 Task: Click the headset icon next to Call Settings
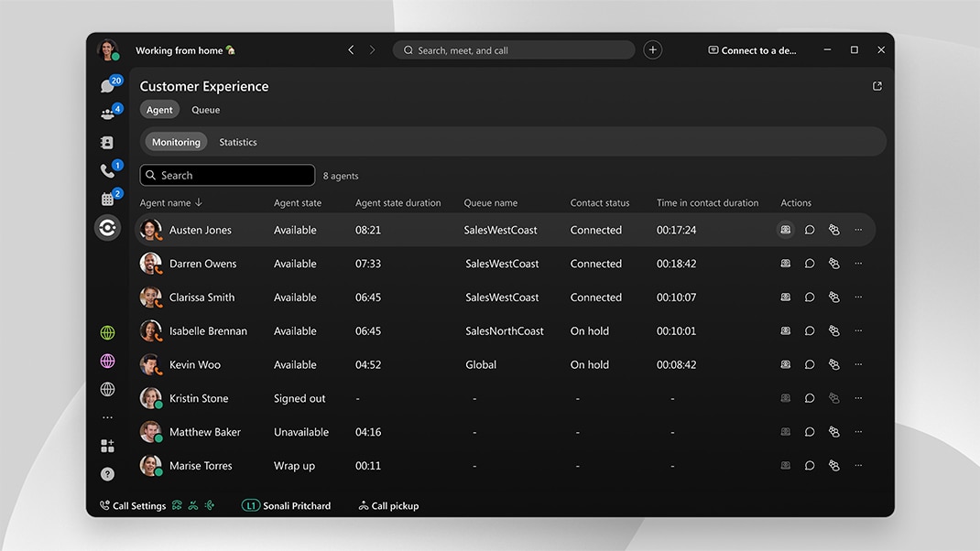click(178, 505)
